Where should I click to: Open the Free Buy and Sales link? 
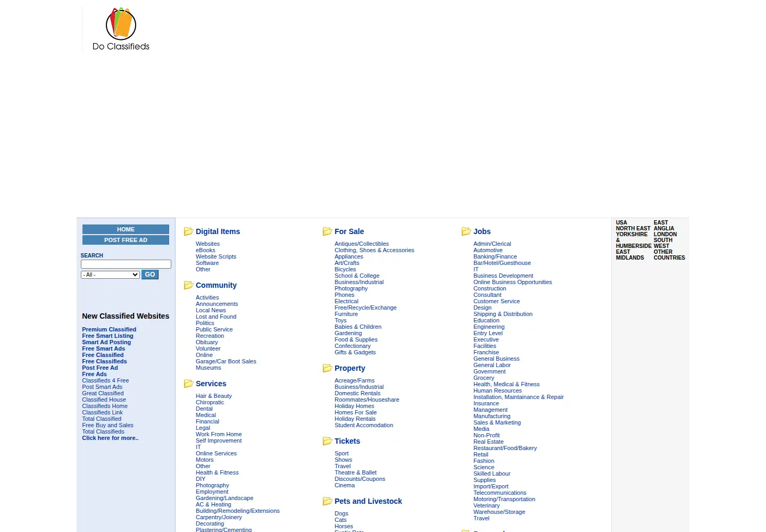tap(107, 425)
